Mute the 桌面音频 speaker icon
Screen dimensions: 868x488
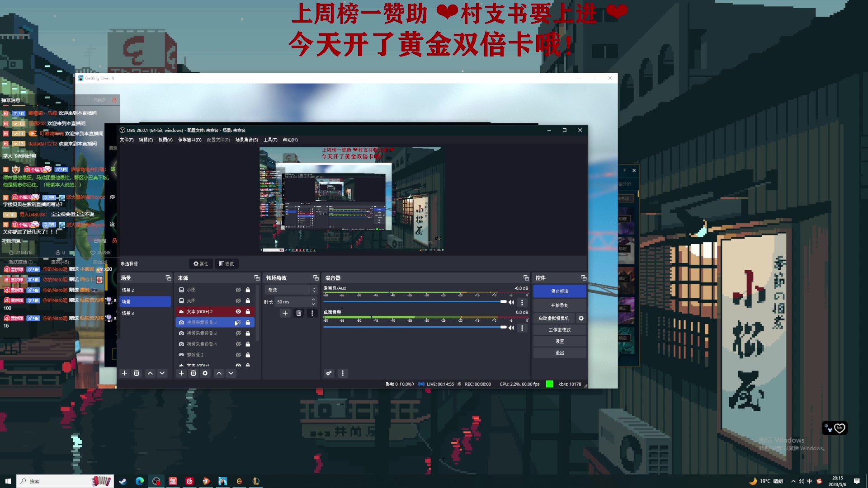511,328
